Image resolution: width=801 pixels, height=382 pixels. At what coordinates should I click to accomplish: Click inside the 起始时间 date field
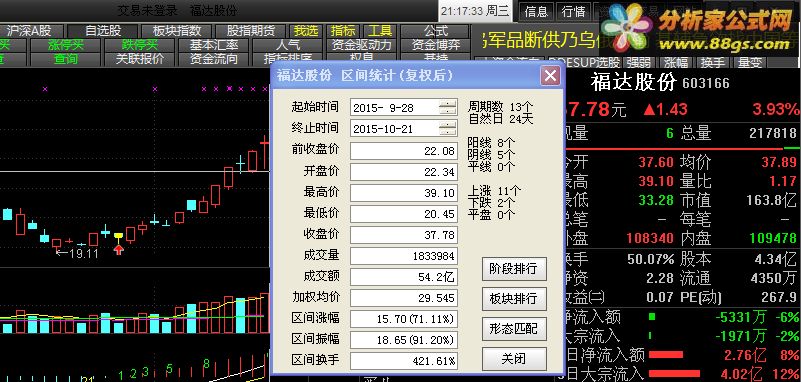pyautogui.click(x=395, y=108)
